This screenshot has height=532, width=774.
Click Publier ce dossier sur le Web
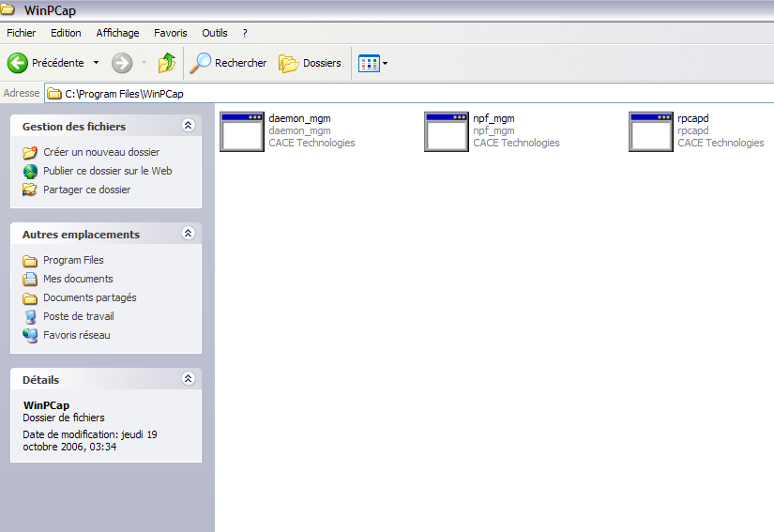108,171
